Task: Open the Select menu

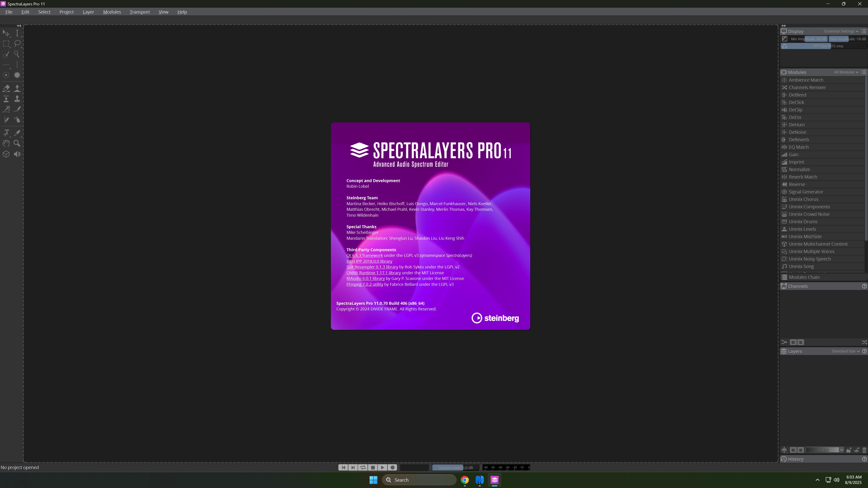Action: pos(45,12)
